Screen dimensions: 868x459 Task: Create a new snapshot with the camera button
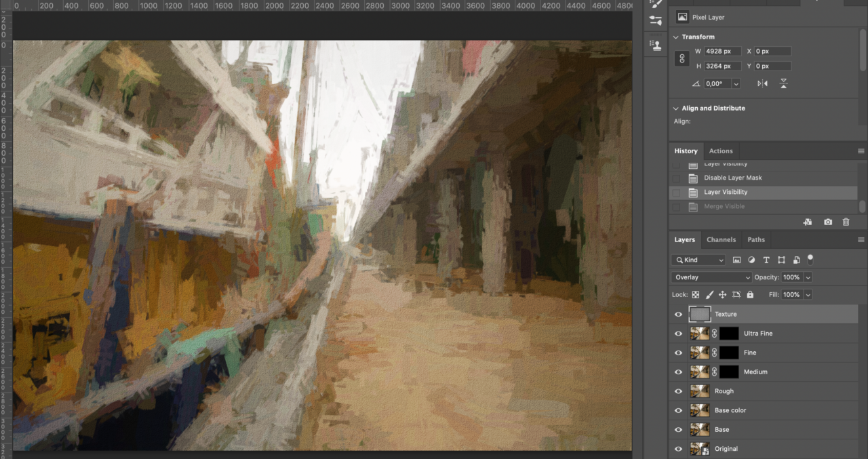[x=827, y=222]
